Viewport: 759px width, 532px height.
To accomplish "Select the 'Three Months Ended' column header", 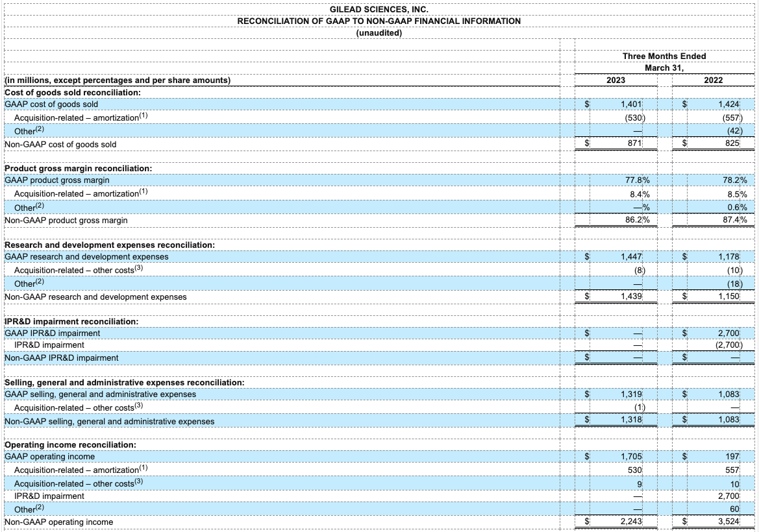I will (x=664, y=56).
